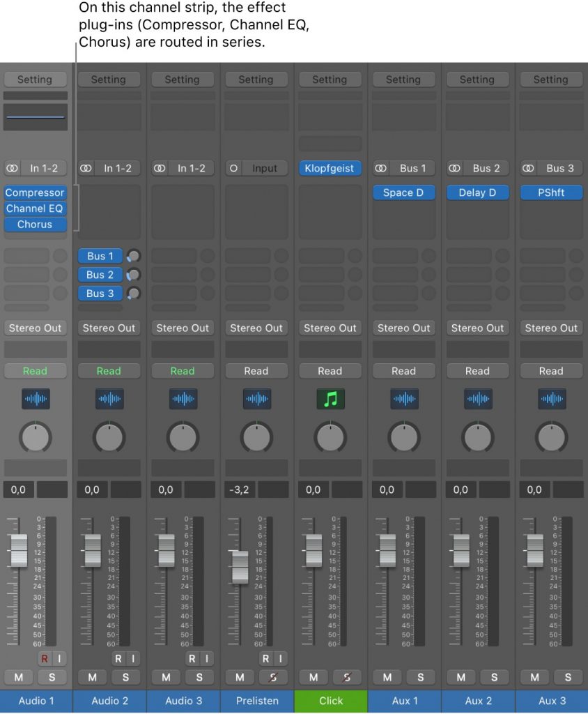Toggle stereo format icon on Aux 2 input

point(455,168)
